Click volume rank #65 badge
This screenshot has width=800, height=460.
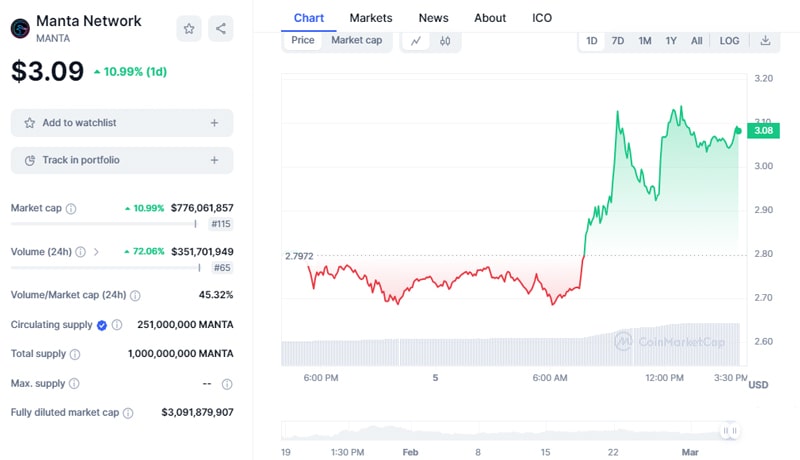click(222, 268)
